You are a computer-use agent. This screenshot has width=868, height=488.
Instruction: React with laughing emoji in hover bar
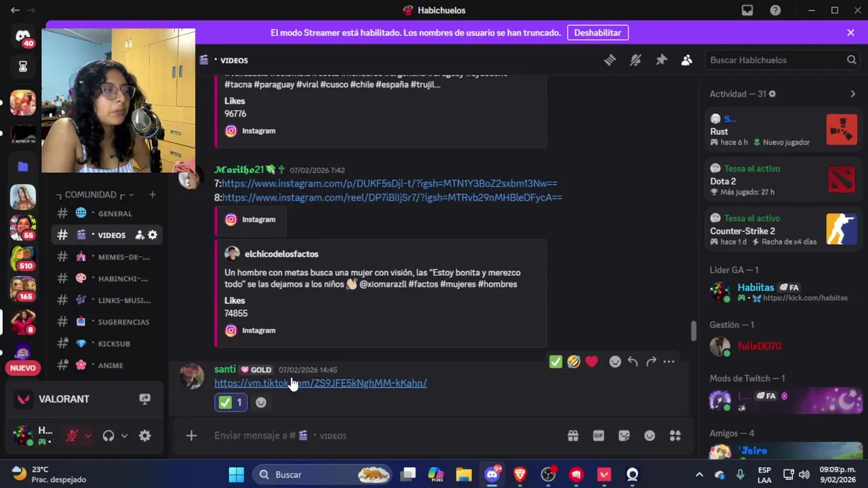click(574, 362)
